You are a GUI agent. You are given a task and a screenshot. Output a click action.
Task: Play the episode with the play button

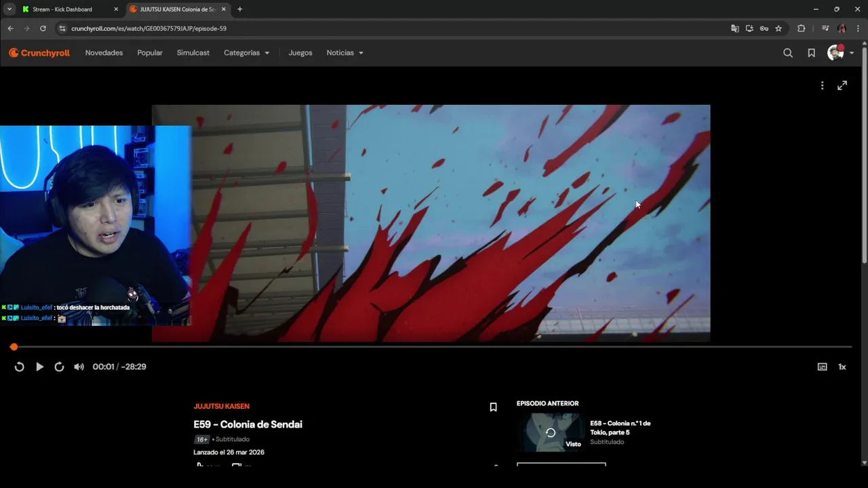point(39,367)
